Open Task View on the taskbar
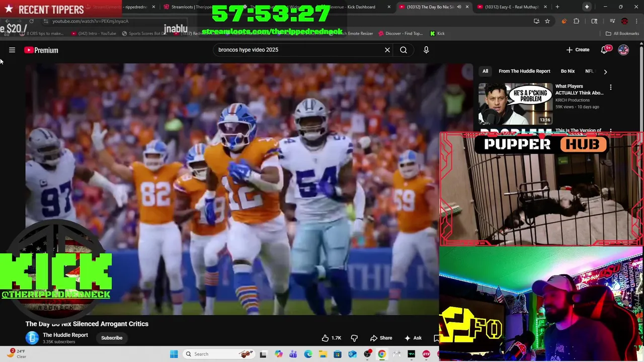The image size is (644, 362). pyautogui.click(x=263, y=354)
